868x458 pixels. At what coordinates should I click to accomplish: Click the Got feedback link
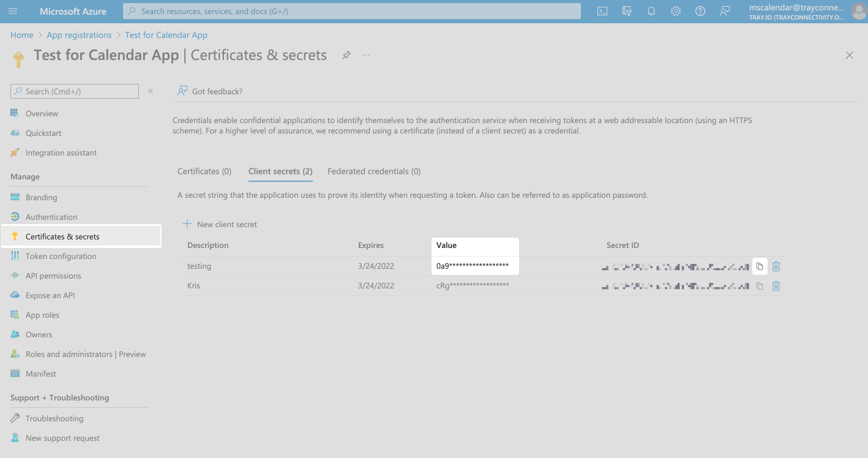[211, 91]
